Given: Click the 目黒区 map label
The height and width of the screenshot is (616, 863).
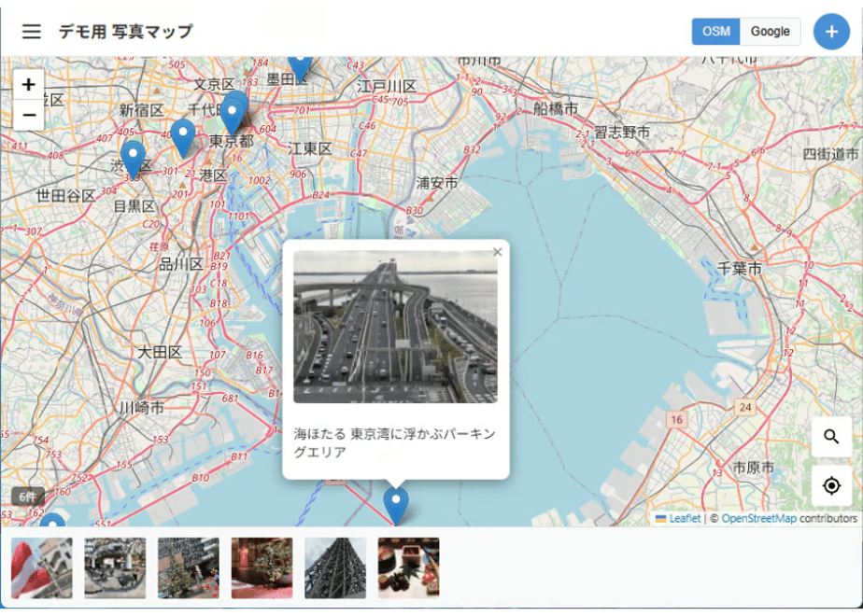Looking at the screenshot, I should (134, 206).
